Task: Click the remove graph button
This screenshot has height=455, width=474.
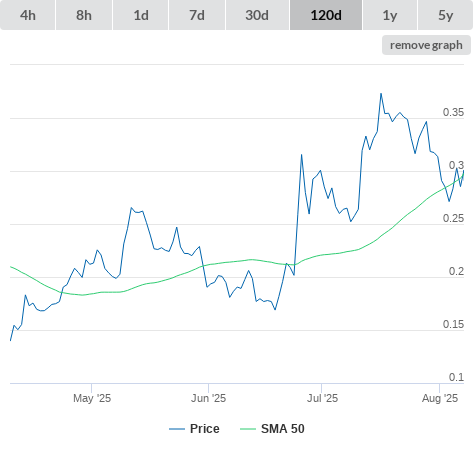Action: (x=426, y=45)
